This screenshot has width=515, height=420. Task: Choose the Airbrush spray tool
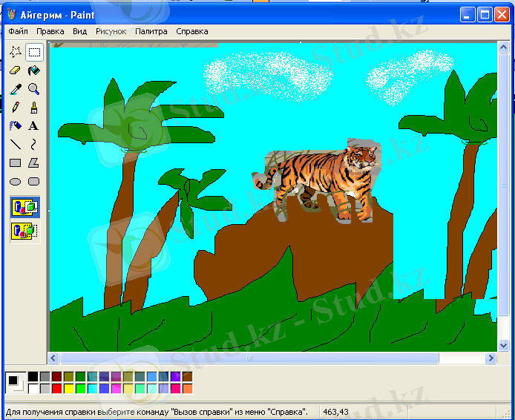pos(16,126)
